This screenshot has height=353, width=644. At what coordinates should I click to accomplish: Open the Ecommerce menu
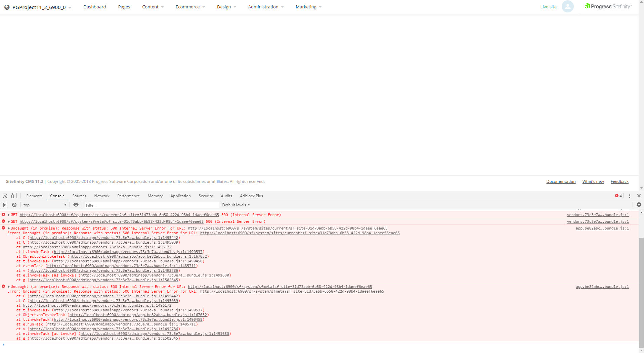(190, 7)
